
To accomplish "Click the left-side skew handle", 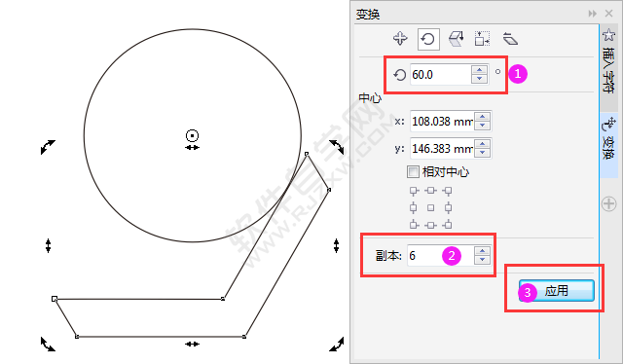I will click(48, 245).
